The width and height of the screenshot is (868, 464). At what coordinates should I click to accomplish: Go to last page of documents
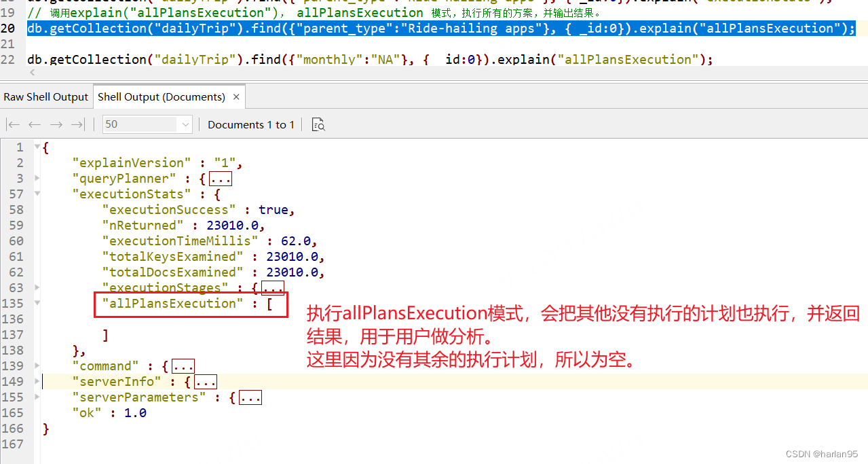(77, 124)
